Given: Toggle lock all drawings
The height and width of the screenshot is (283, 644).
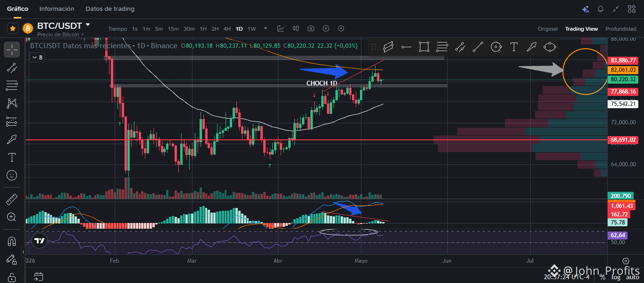Looking at the screenshot, I should click(12, 277).
